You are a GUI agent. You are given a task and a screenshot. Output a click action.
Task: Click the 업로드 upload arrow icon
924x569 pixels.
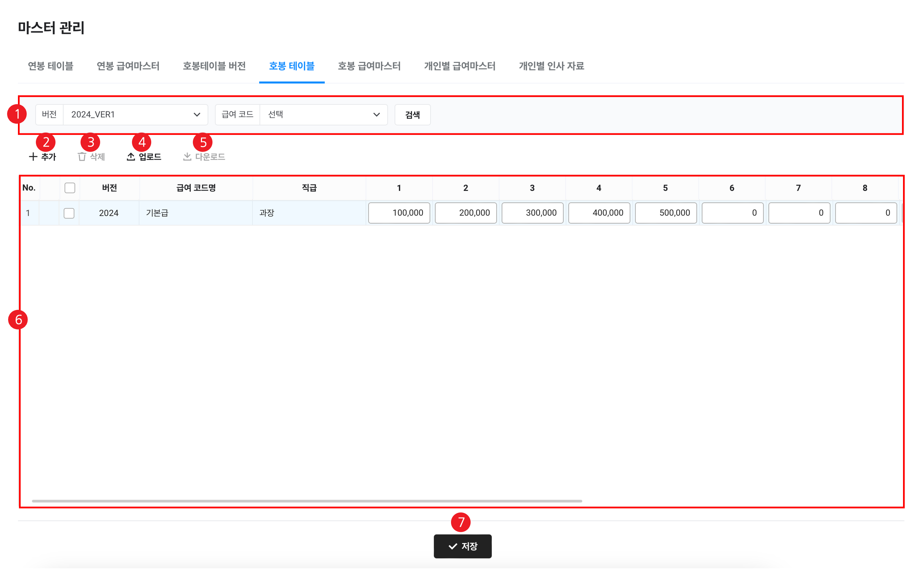click(131, 157)
